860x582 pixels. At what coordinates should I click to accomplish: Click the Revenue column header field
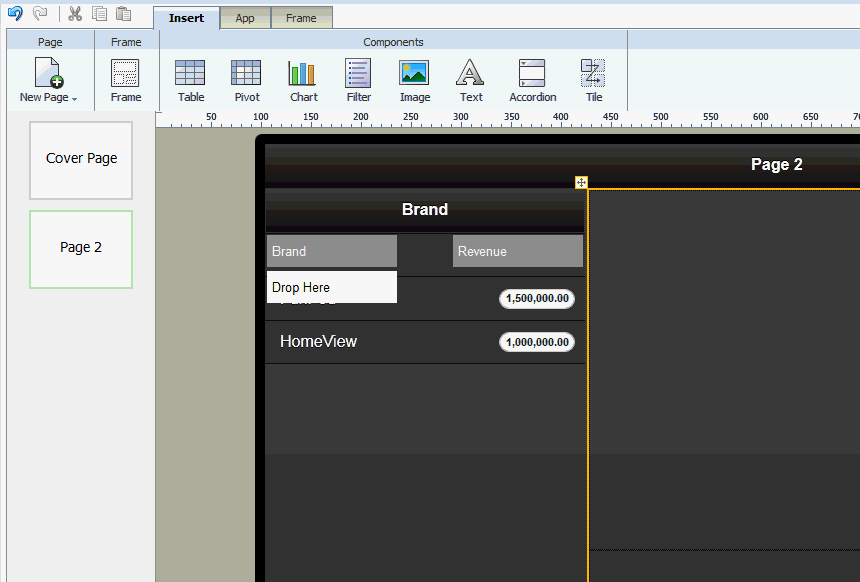(x=518, y=251)
